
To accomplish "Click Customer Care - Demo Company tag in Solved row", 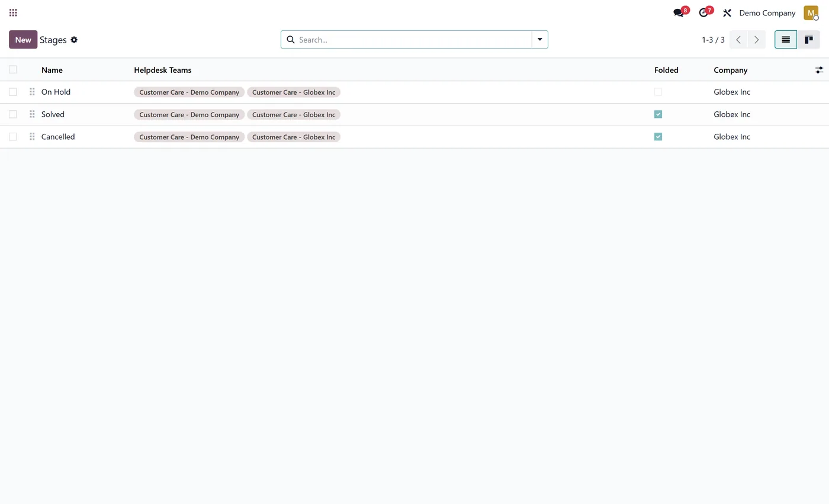I will (189, 115).
